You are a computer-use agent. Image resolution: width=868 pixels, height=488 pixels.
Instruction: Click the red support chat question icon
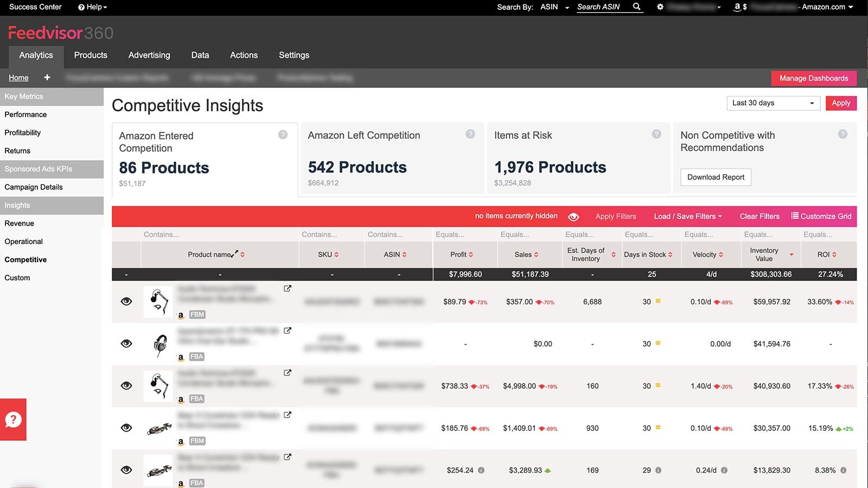click(13, 420)
